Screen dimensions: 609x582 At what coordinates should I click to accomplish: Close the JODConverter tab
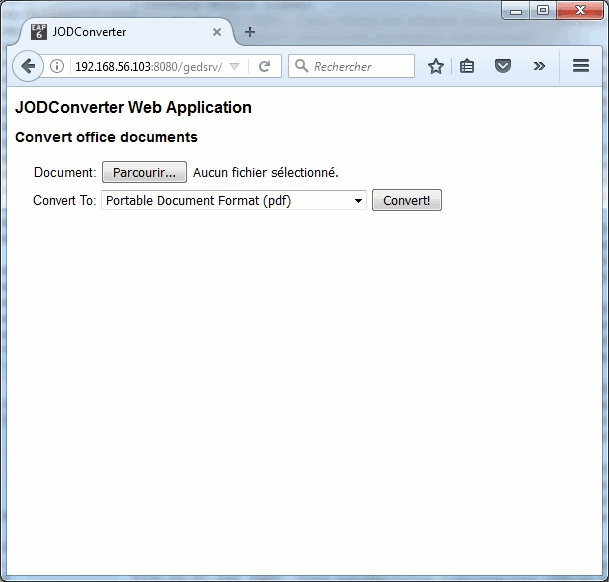(217, 32)
